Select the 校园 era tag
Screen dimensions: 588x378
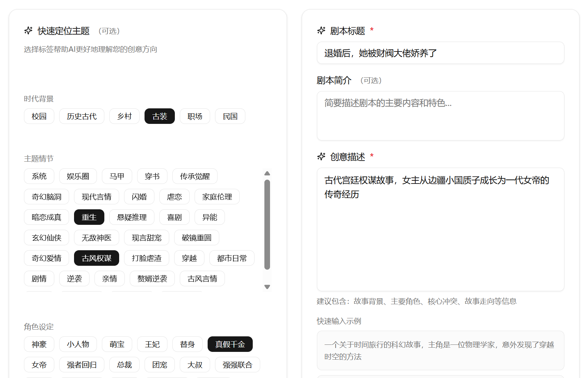click(39, 116)
